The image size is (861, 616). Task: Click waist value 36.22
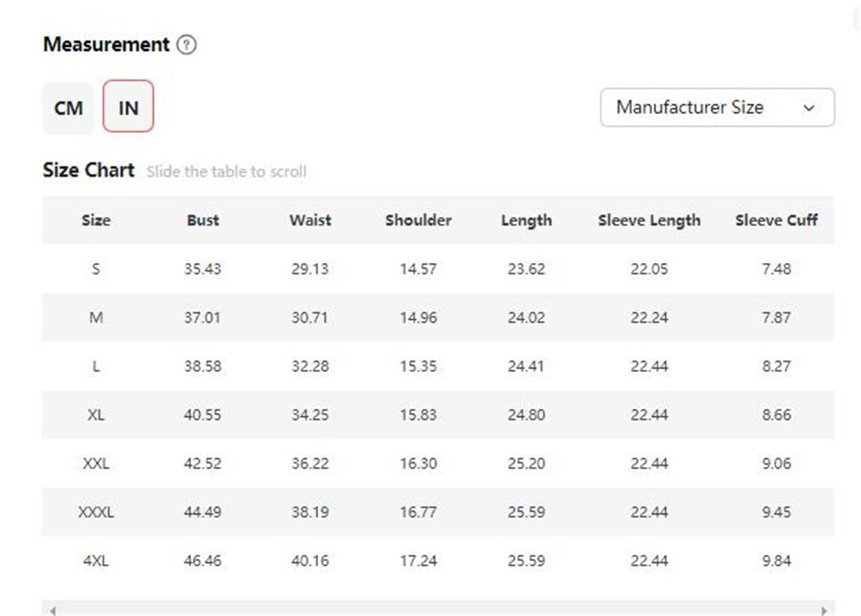[x=310, y=463]
